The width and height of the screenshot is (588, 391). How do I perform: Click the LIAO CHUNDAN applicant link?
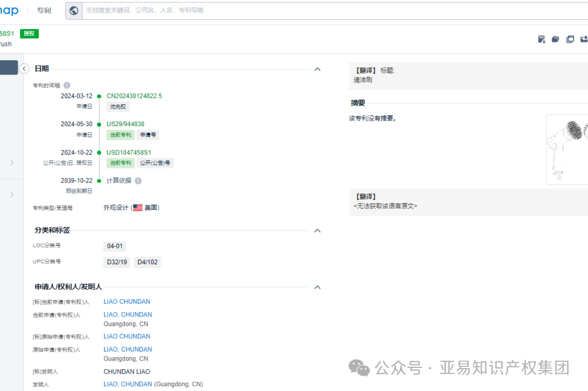click(127, 301)
